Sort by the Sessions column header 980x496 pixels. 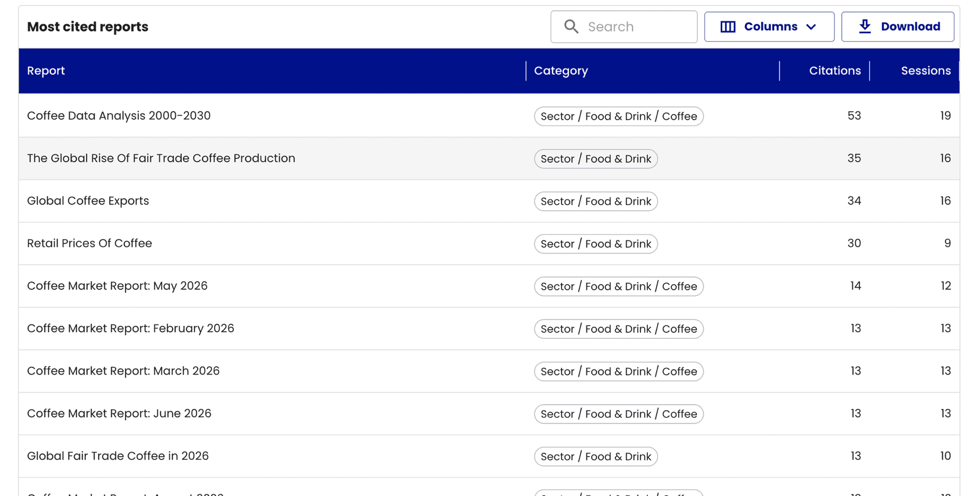point(925,71)
